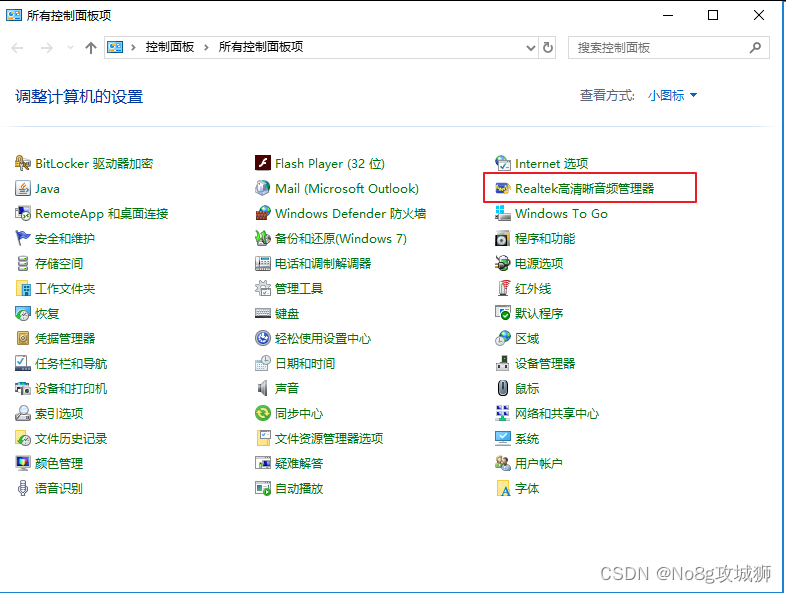Select 所有控制面板项 in the address breadcrumb

[x=261, y=47]
